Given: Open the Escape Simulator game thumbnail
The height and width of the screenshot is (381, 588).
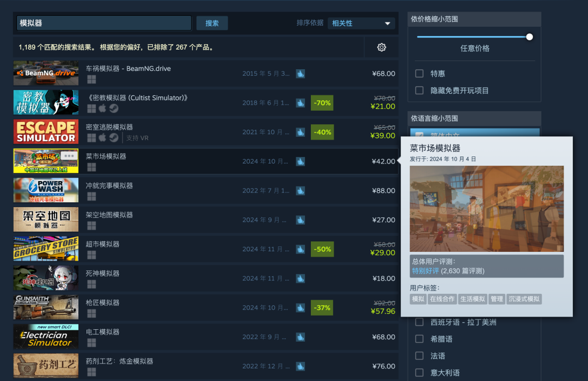Looking at the screenshot, I should point(46,132).
